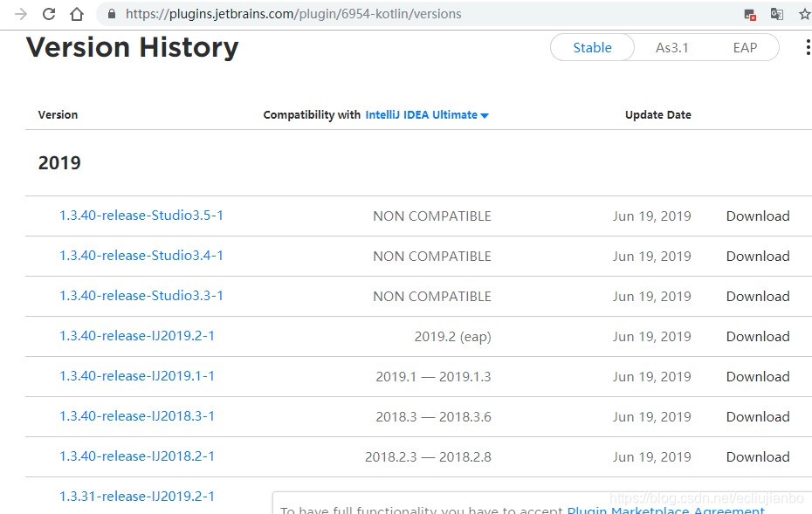812x514 pixels.
Task: Reload the page with refresh icon
Action: point(49,14)
